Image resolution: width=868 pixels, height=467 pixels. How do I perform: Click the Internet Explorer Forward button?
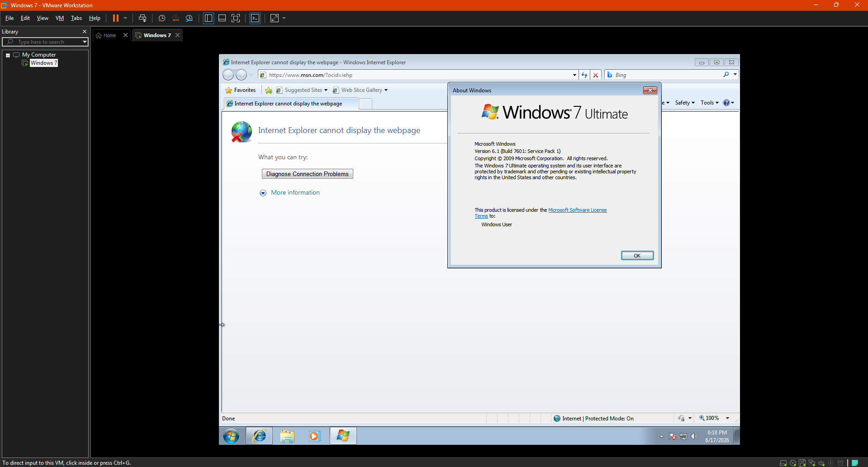point(242,75)
